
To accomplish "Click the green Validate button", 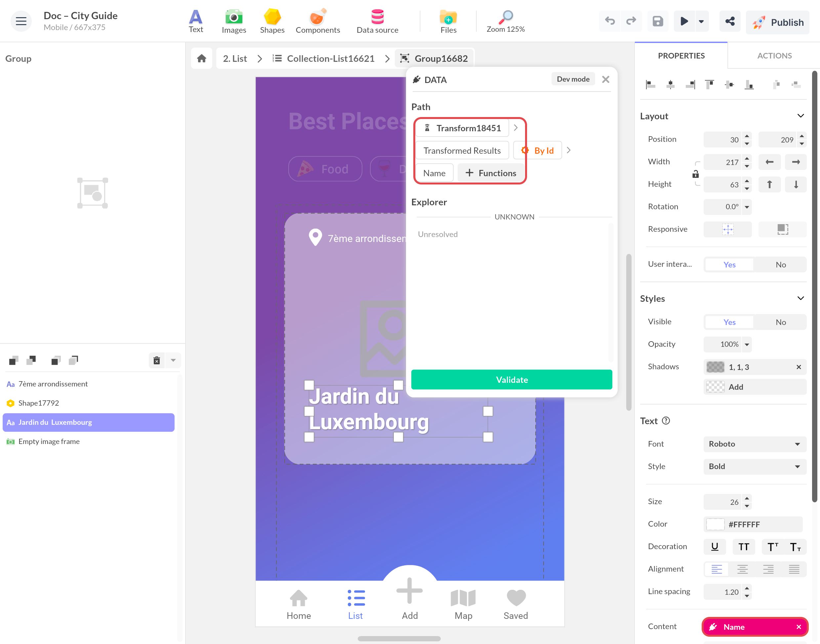I will pyautogui.click(x=512, y=380).
